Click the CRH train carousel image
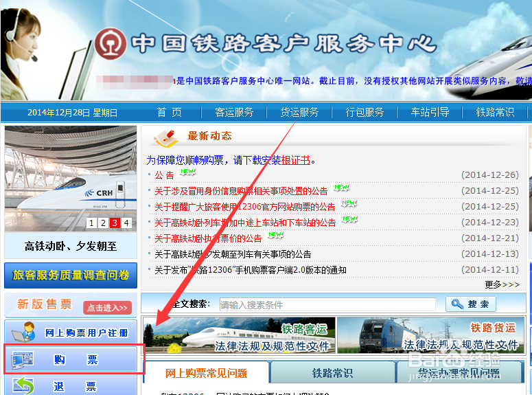Image resolution: width=532 pixels, height=395 pixels. click(71, 179)
